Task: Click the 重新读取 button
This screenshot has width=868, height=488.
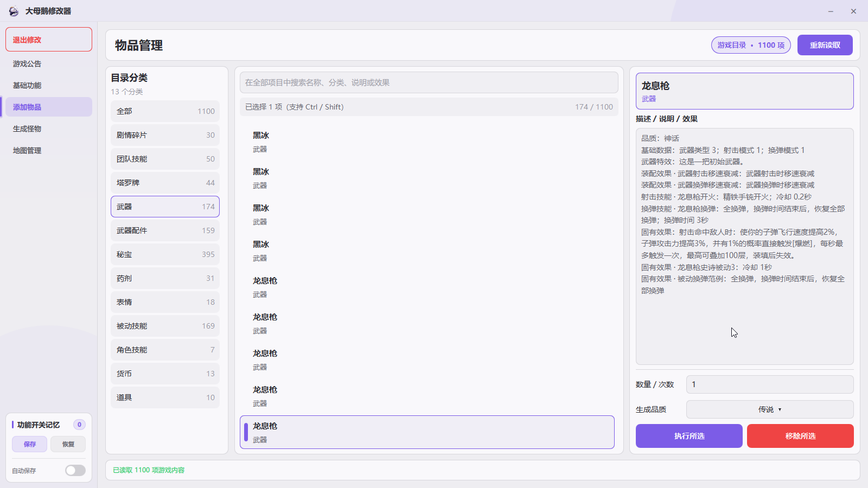Action: [x=825, y=45]
